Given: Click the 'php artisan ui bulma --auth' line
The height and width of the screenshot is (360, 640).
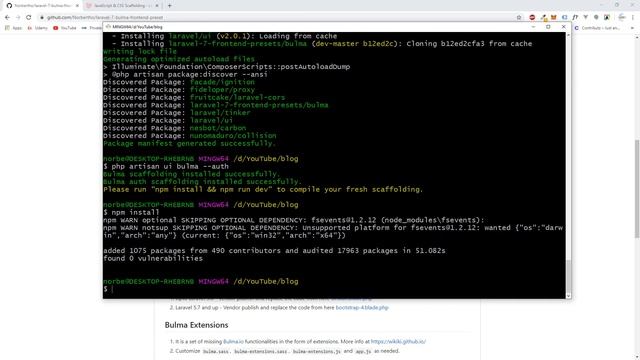Looking at the screenshot, I should point(166,167).
